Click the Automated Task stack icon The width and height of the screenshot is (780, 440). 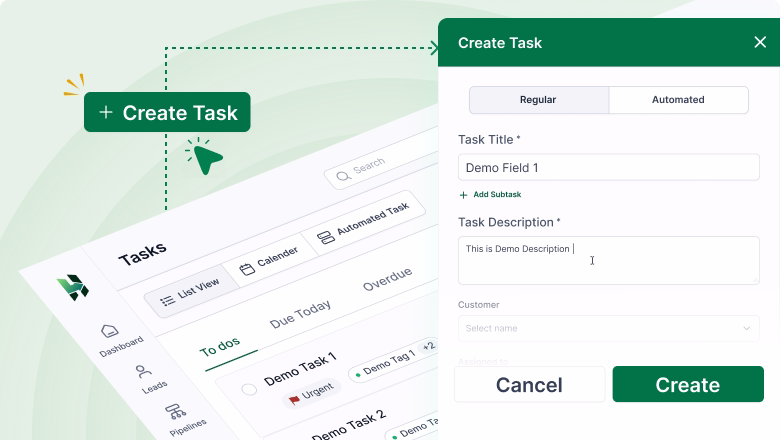(x=326, y=237)
